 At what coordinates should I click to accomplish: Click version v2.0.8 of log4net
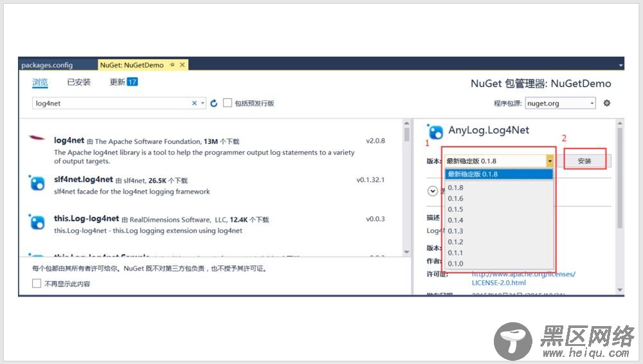[x=376, y=141]
